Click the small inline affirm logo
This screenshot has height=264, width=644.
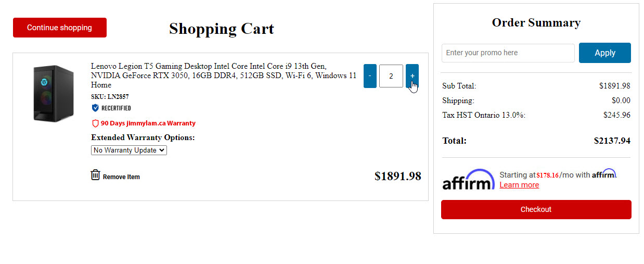point(603,174)
